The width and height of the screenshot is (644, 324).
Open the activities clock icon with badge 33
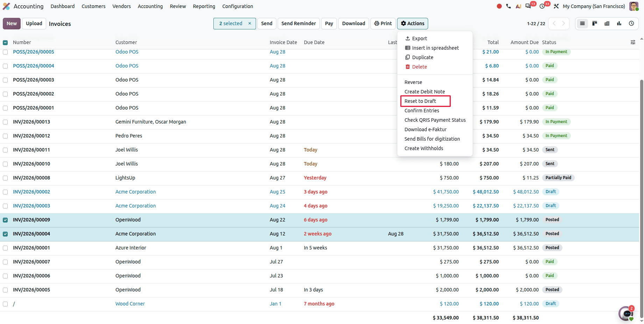[x=542, y=6]
